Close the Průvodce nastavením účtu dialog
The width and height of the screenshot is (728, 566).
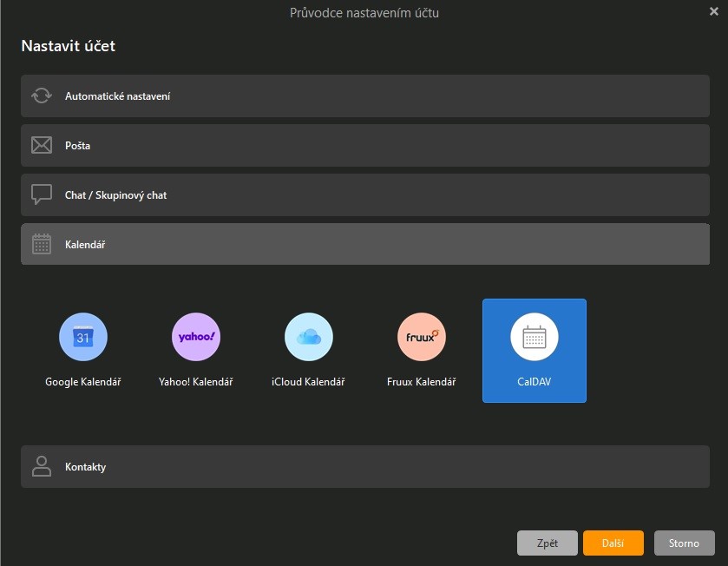[713, 11]
